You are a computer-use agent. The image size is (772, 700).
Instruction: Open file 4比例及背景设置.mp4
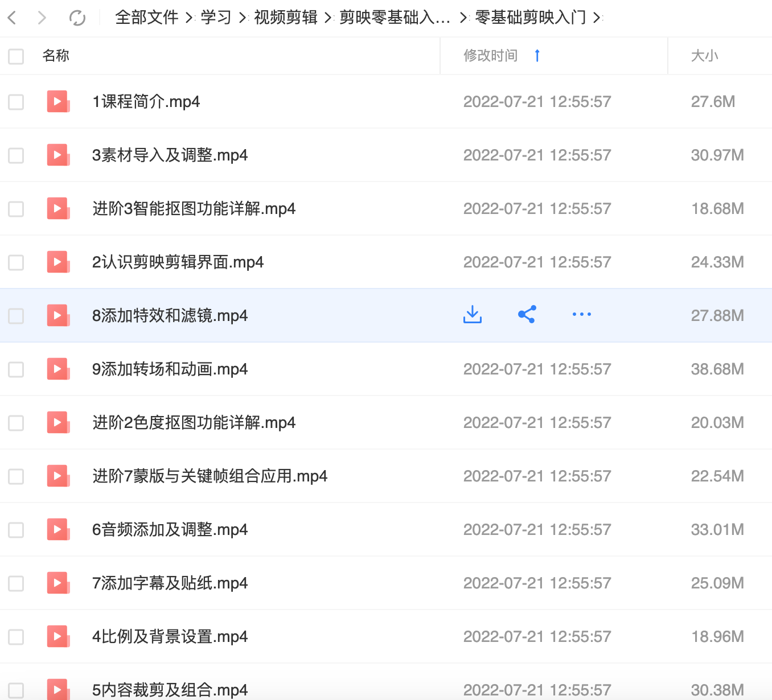(170, 637)
